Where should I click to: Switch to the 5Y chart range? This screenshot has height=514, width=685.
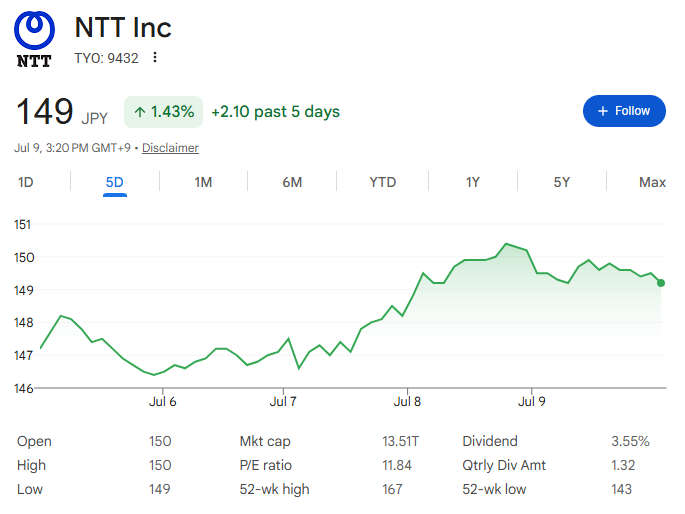point(562,182)
